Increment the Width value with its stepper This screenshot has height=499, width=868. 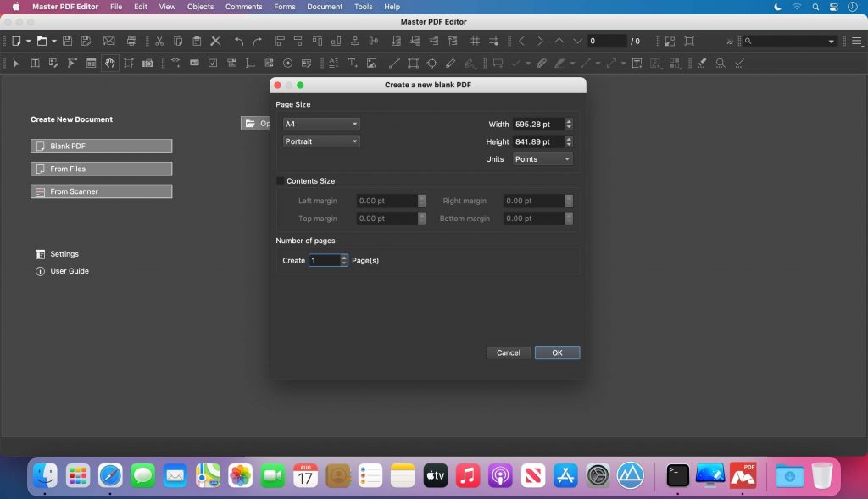tap(569, 120)
